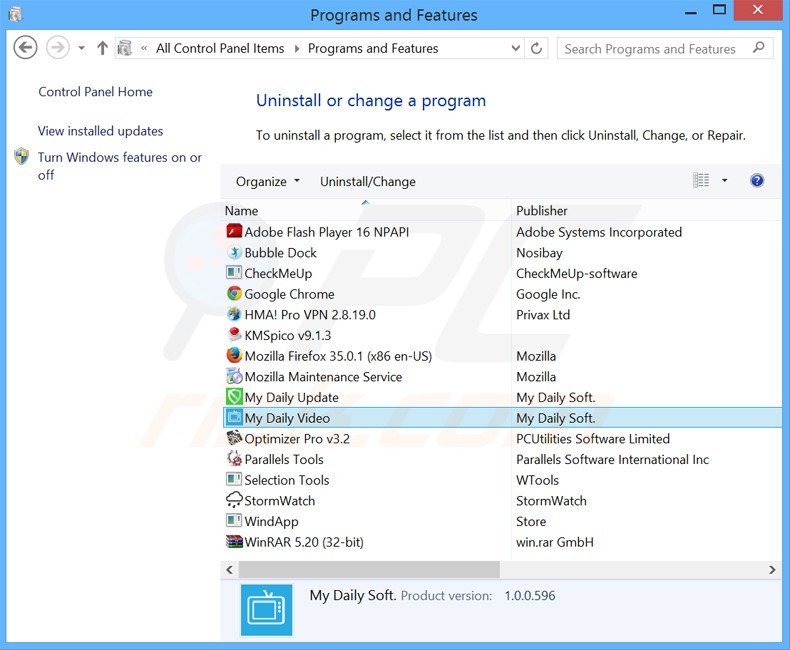Select Mozilla Firefox 35.0.1 name text
Image resolution: width=790 pixels, height=650 pixels.
[338, 356]
